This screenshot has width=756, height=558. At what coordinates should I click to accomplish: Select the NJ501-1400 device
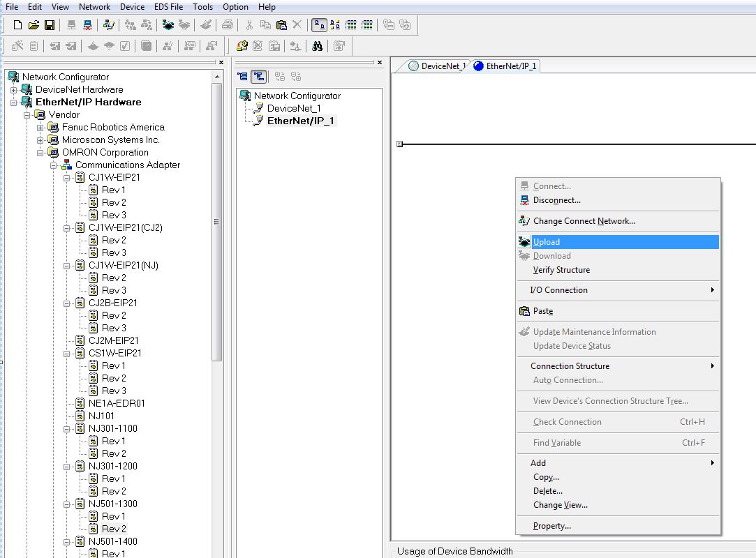pos(113,542)
